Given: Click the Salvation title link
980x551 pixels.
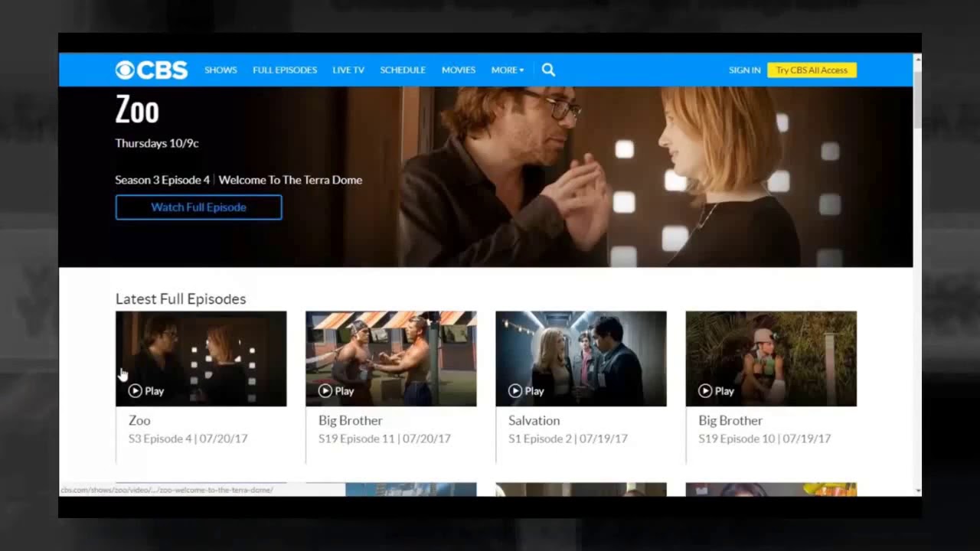Looking at the screenshot, I should (x=534, y=420).
